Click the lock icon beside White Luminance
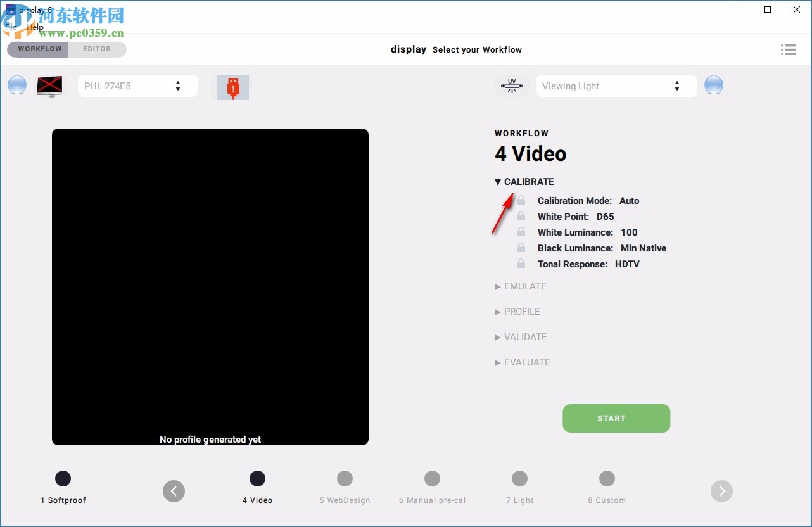 521,232
